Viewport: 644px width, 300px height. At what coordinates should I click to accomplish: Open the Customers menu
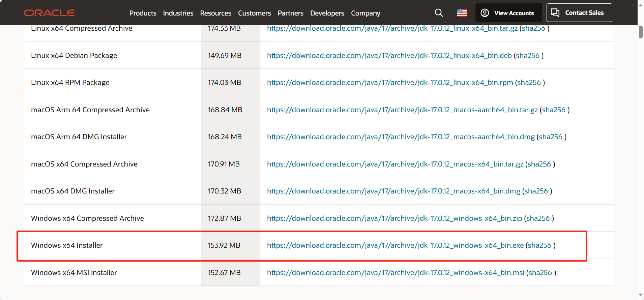click(255, 13)
